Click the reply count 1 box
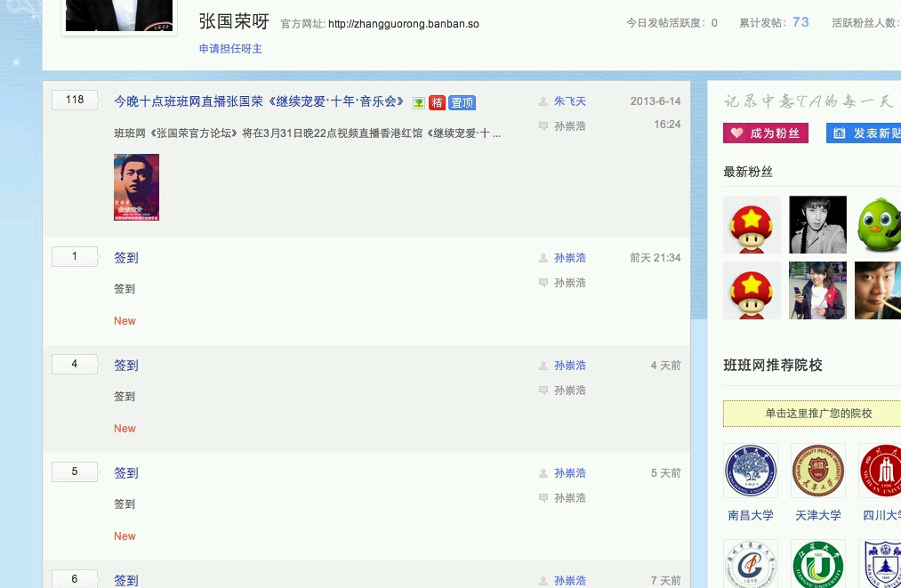Screen dimensions: 901x588 point(75,256)
